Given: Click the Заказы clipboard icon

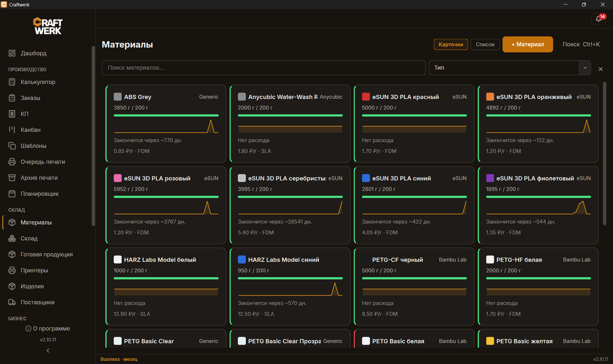Looking at the screenshot, I should click(x=12, y=98).
